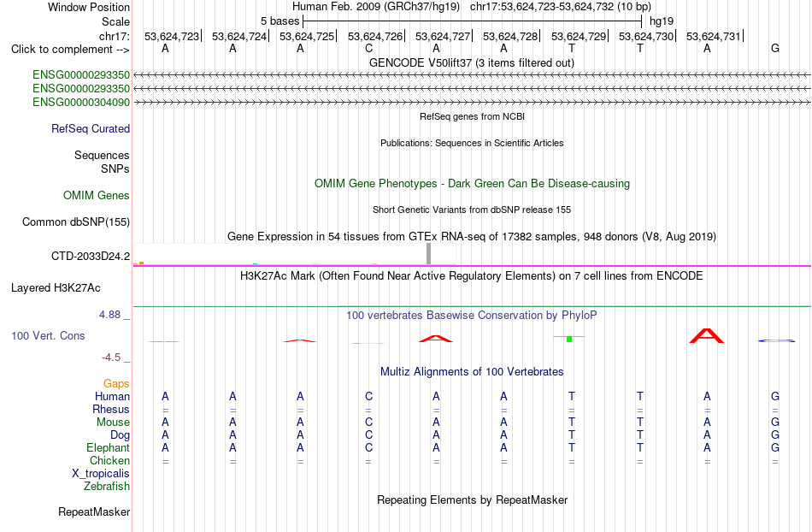Click the OMIM Genes track label
Image resolution: width=812 pixels, height=532 pixels.
97,195
